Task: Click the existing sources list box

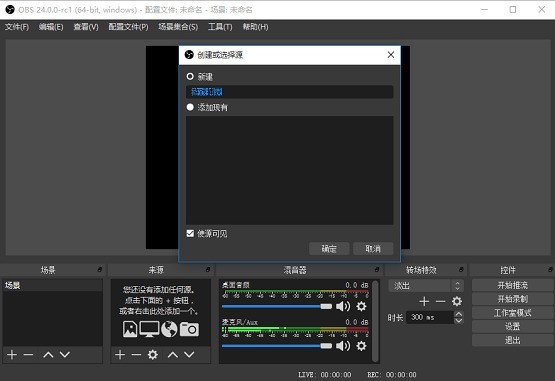Action: (x=290, y=170)
